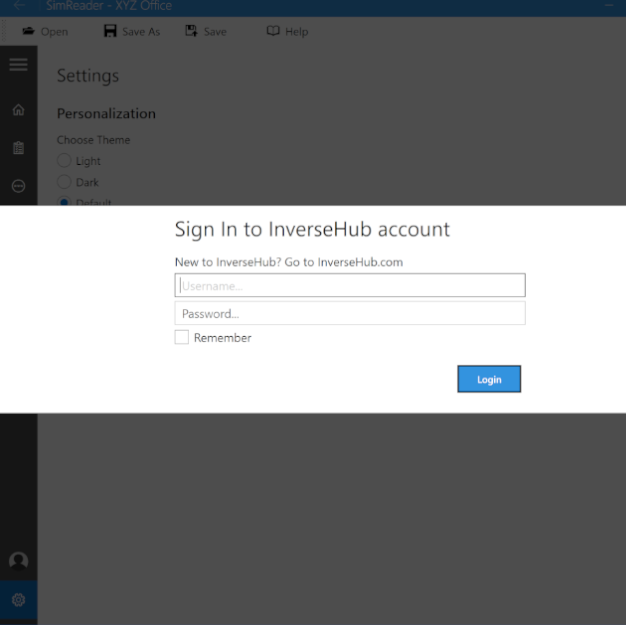Image resolution: width=626 pixels, height=625 pixels.
Task: Focus the Password input field
Action: pyautogui.click(x=350, y=313)
